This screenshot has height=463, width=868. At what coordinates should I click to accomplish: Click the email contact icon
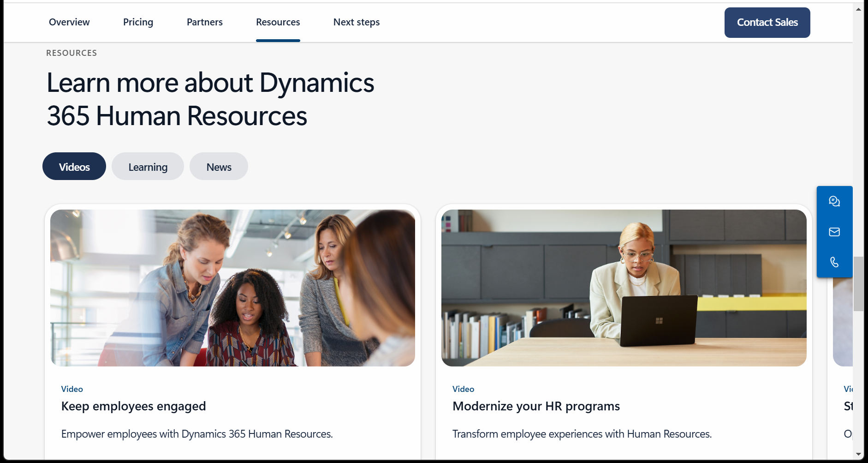pos(834,232)
